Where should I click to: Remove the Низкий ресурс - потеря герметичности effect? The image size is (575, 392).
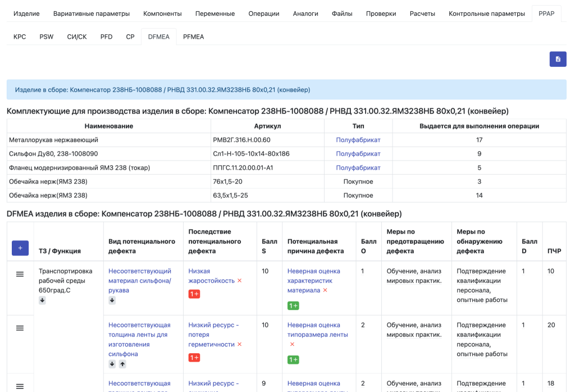(239, 344)
